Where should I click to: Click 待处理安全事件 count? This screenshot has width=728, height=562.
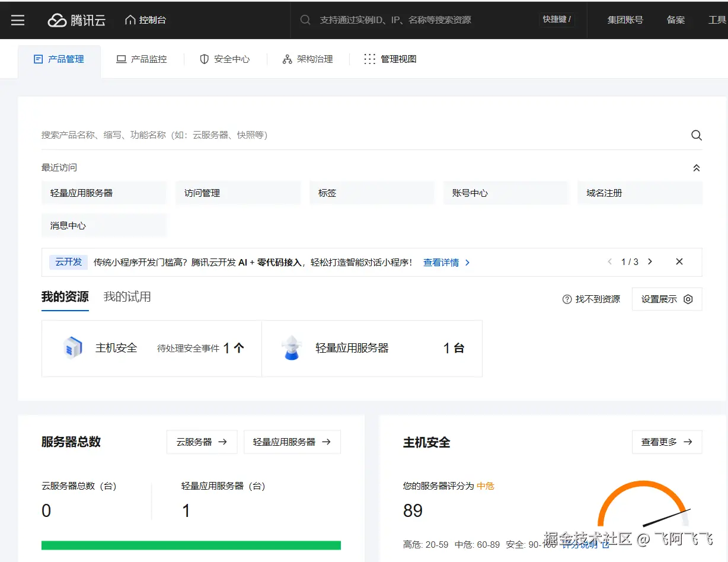pos(234,349)
